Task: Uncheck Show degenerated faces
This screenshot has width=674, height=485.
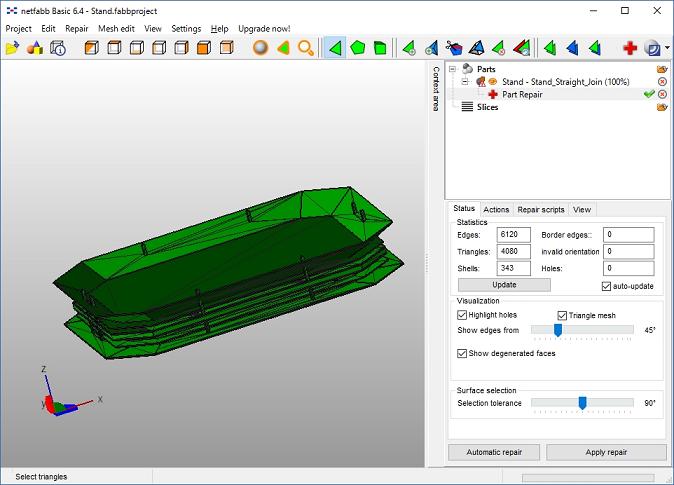Action: coord(462,353)
